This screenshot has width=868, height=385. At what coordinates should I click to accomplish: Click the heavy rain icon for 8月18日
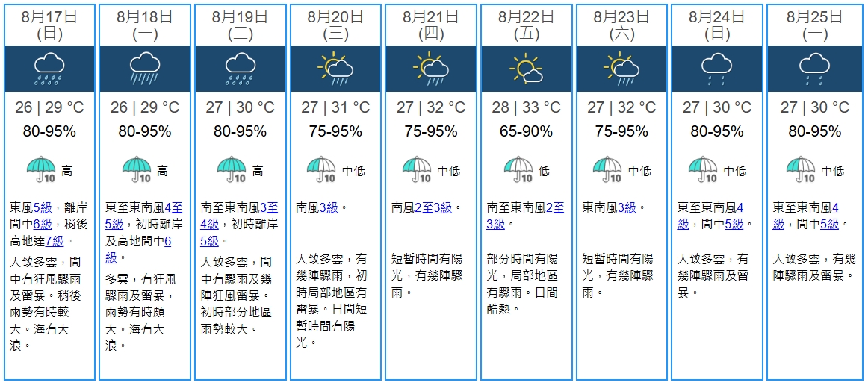point(145,68)
